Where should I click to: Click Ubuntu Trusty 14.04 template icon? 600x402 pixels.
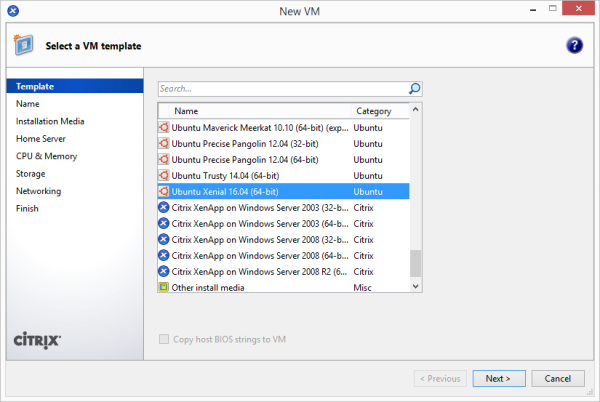tap(165, 175)
